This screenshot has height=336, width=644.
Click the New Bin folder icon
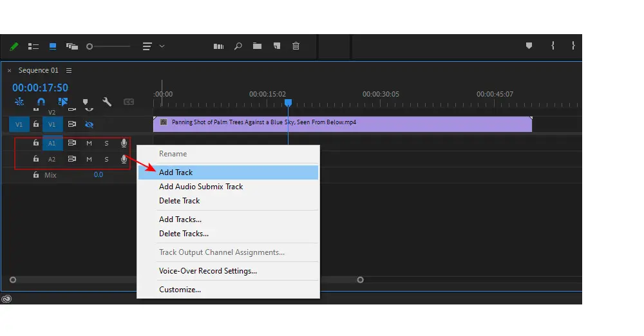pos(257,46)
